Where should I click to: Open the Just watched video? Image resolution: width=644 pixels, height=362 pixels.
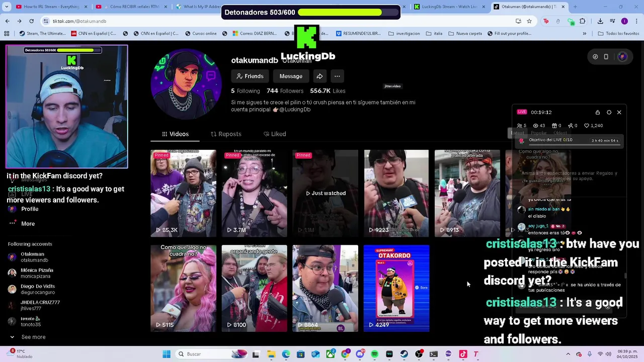(325, 193)
